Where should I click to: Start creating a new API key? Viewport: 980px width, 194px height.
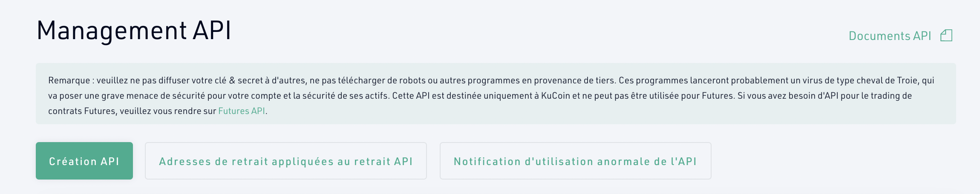[x=84, y=161]
